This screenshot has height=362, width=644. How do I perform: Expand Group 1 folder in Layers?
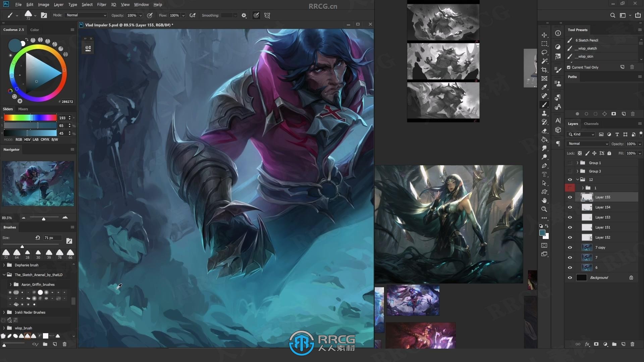[577, 163]
